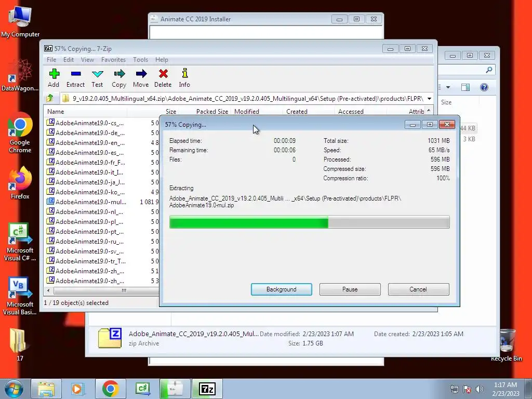
Task: Select the AdobeAnimate19.0-en_ file
Action: [x=86, y=142]
